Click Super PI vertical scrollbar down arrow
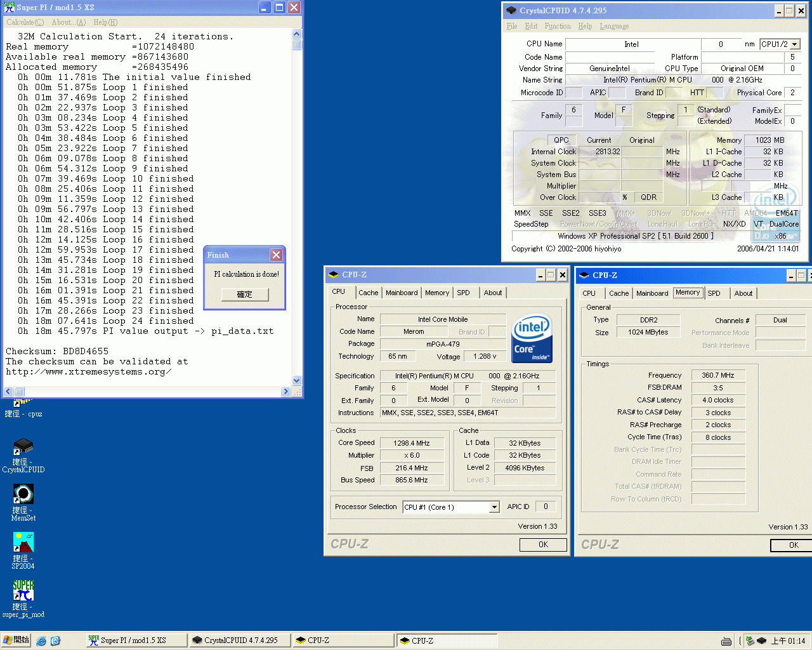This screenshot has height=650, width=812. [297, 381]
